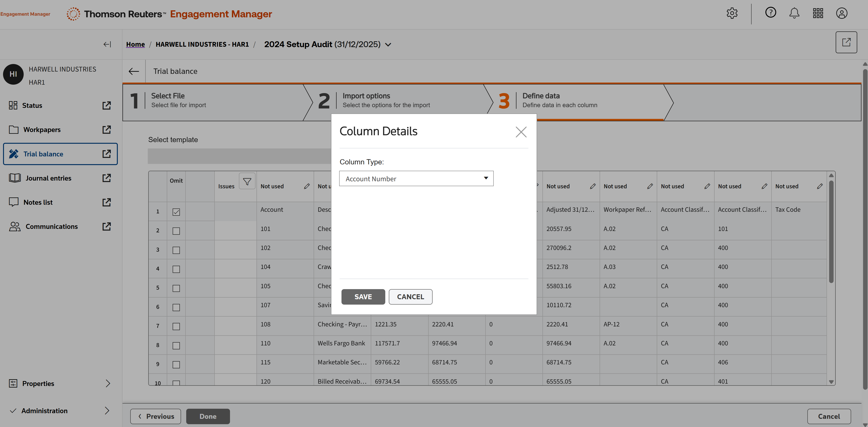
Task: Check the Omit checkbox for row 7
Action: [x=176, y=326]
